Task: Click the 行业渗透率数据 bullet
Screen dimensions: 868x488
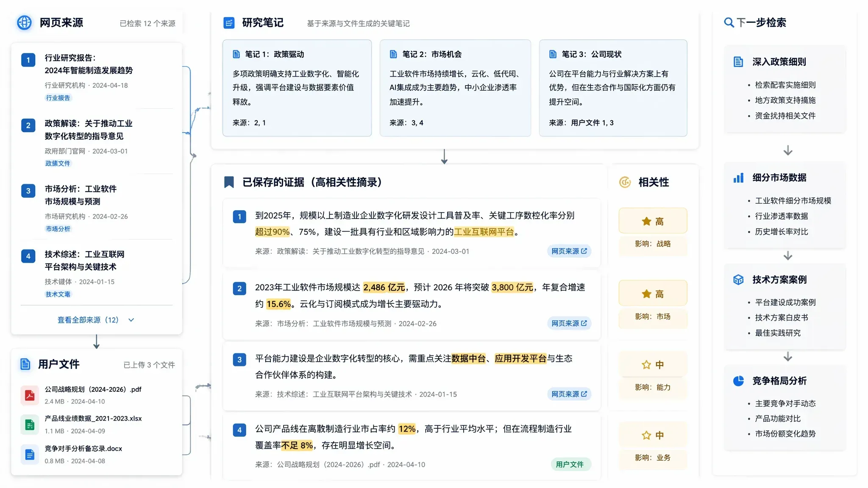Action: pyautogui.click(x=781, y=216)
